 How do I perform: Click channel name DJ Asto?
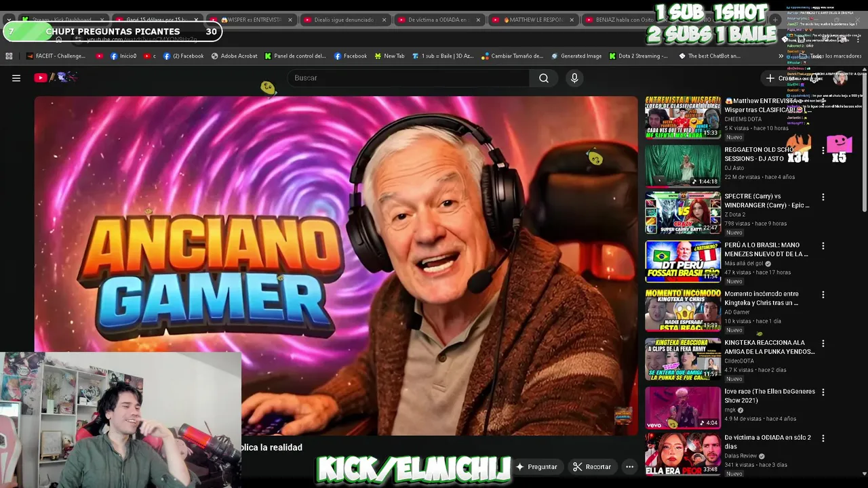tap(734, 168)
